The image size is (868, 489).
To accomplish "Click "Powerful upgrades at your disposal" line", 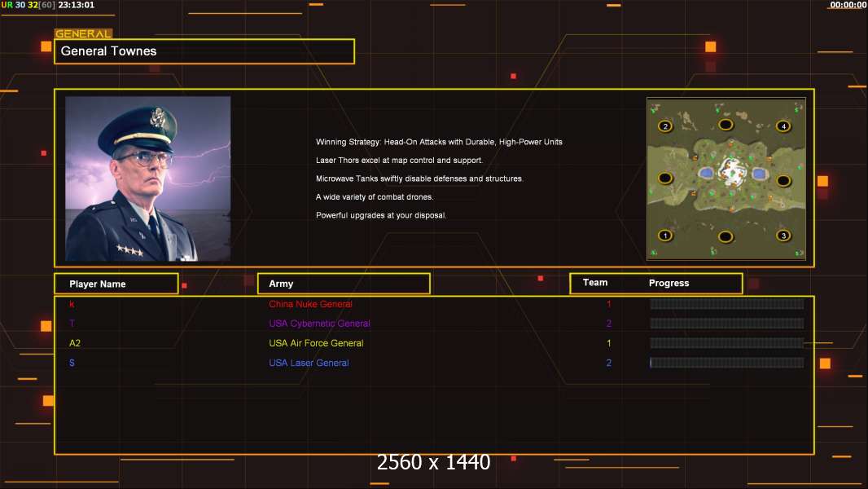I will point(381,215).
